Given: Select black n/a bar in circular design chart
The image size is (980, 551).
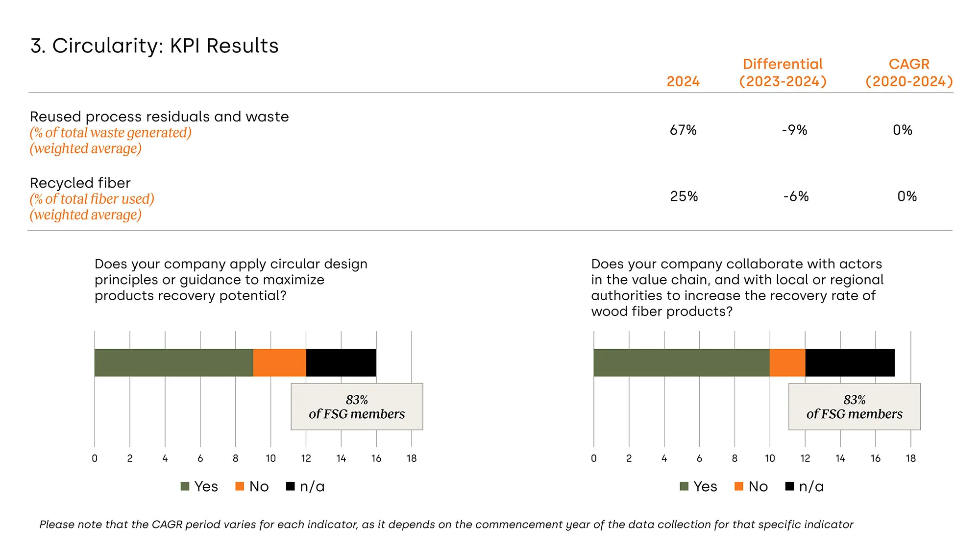Looking at the screenshot, I should 341,362.
